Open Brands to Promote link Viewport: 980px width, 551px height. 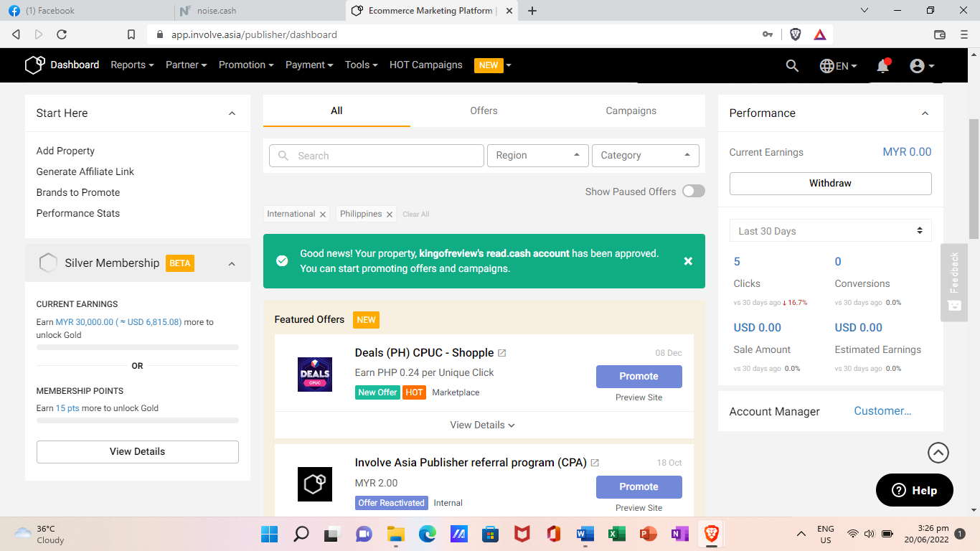point(78,192)
